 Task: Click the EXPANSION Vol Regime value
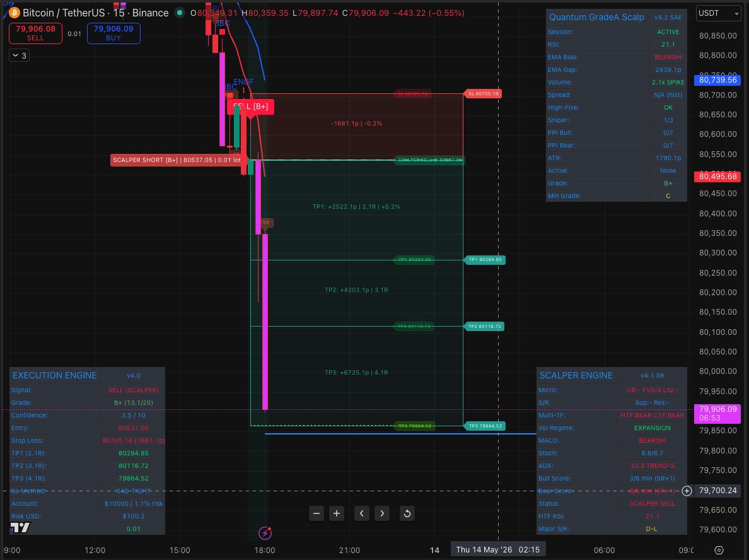pos(652,428)
